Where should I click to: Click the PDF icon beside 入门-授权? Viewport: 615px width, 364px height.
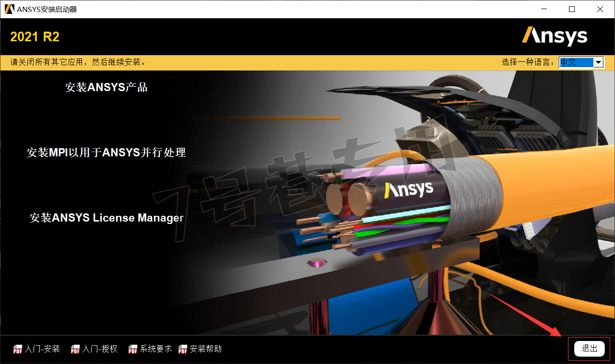pyautogui.click(x=75, y=349)
